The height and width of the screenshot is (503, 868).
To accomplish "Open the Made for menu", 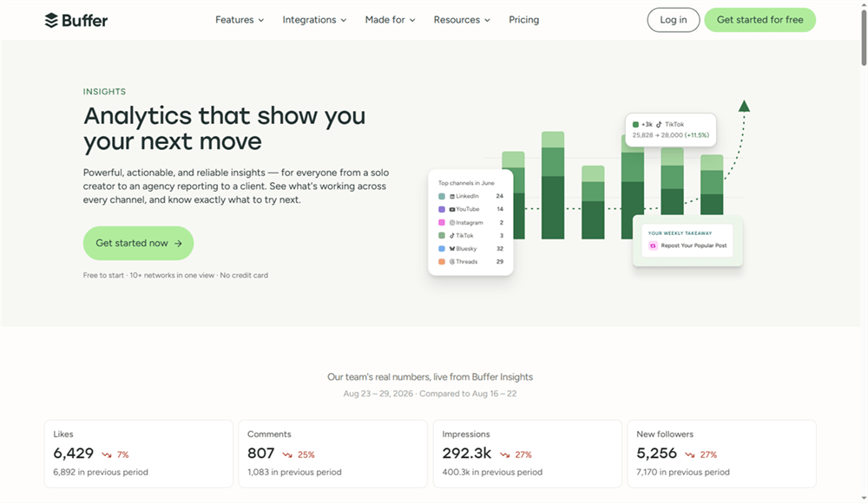I will tap(390, 20).
